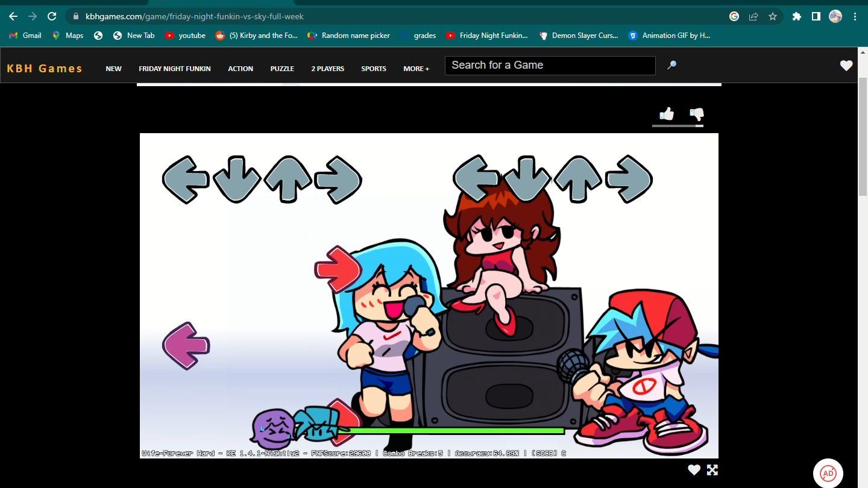Viewport: 868px width, 488px height.
Task: Click the Search for a Game field
Action: point(550,65)
